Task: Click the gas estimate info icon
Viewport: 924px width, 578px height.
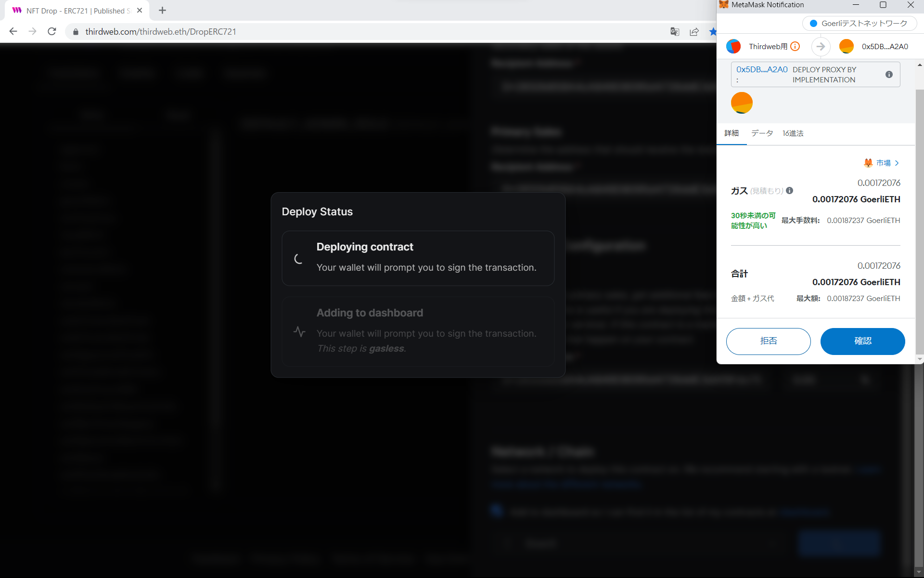Action: click(789, 191)
